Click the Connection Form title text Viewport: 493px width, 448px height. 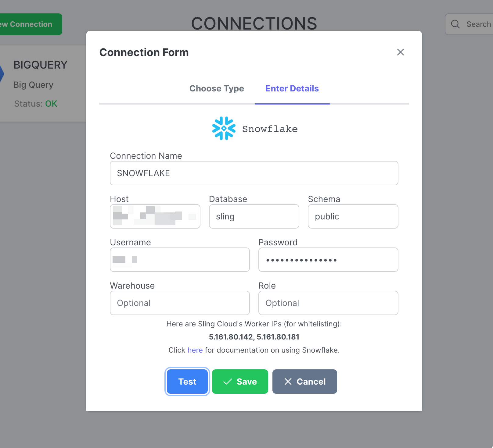coord(144,52)
